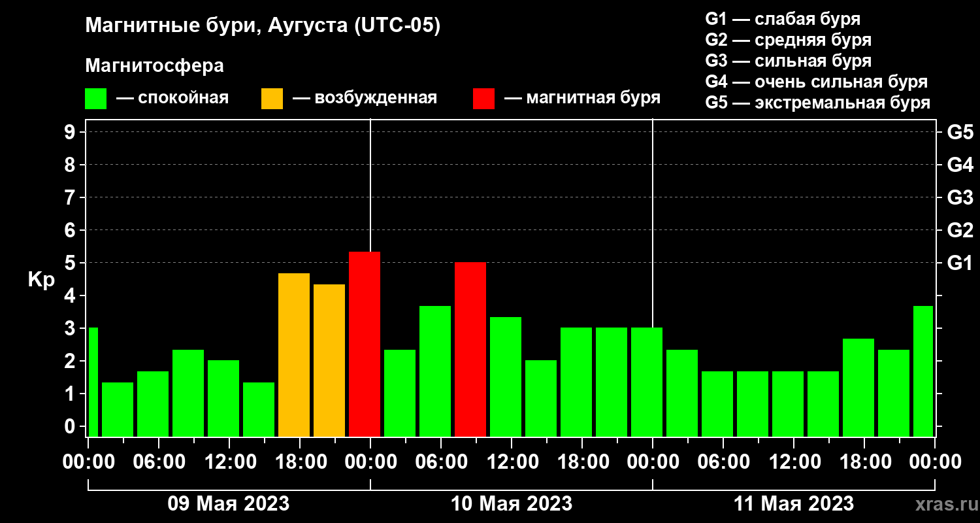Select the last green bar at the chart's right edge
The height and width of the screenshot is (523, 980).
923,371
